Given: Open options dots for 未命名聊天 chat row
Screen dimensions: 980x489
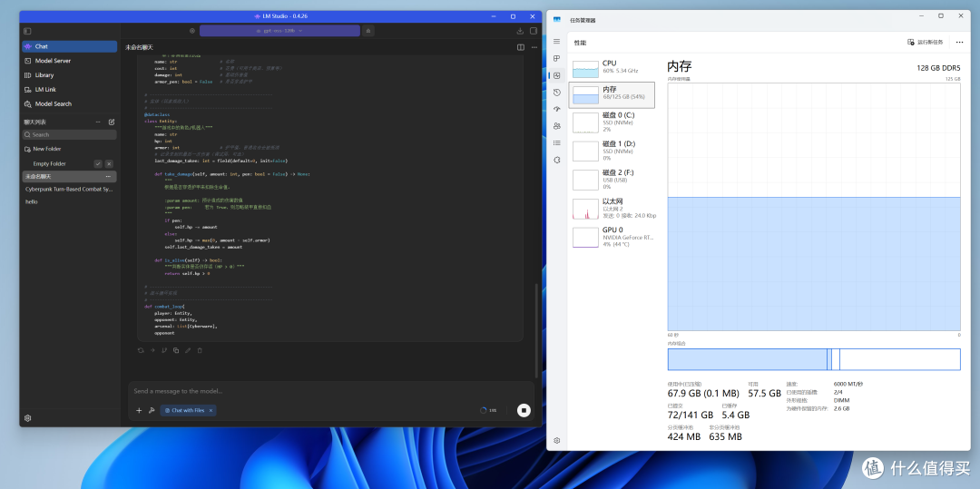Looking at the screenshot, I should click(x=108, y=176).
